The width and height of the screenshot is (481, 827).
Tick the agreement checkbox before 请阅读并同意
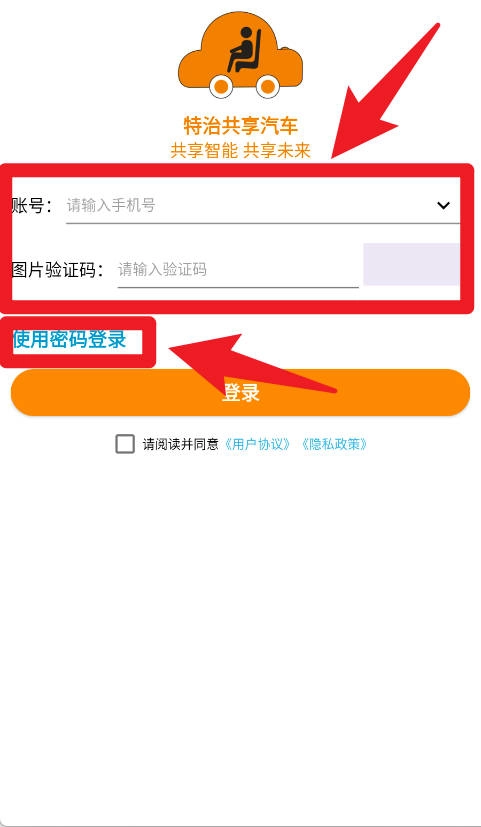click(125, 444)
